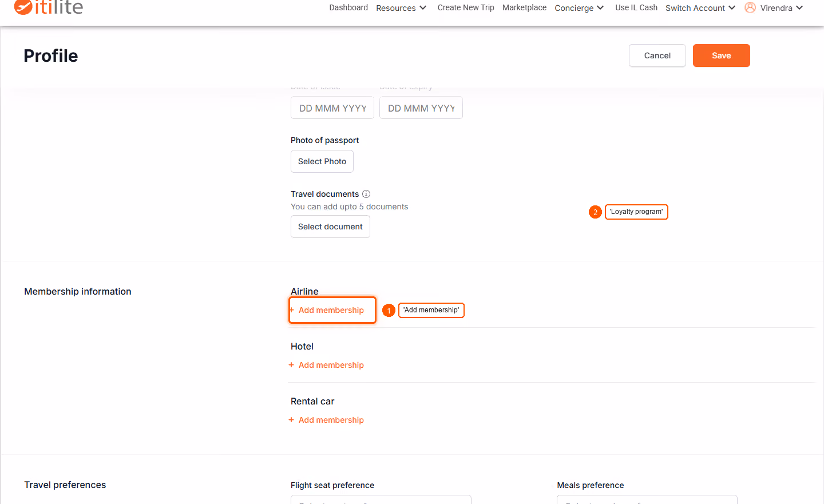Open the Flight seat preference dropdown
Viewport: 824px width, 504px height.
tap(381, 499)
